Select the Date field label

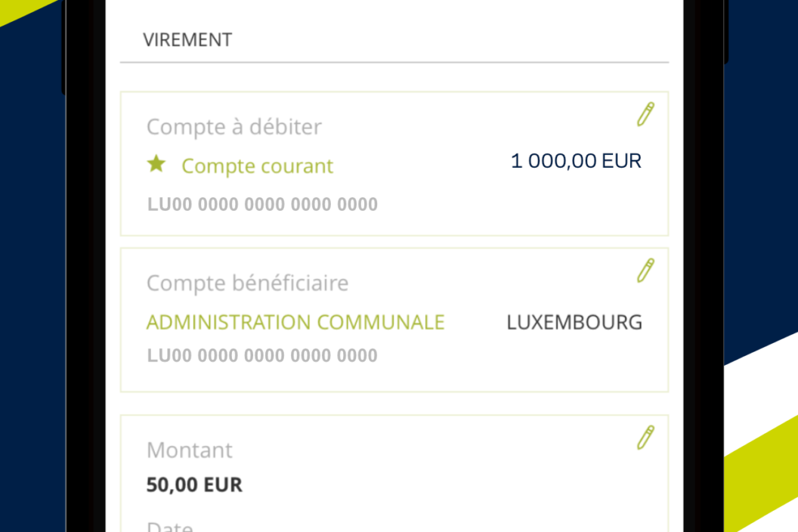[170, 527]
